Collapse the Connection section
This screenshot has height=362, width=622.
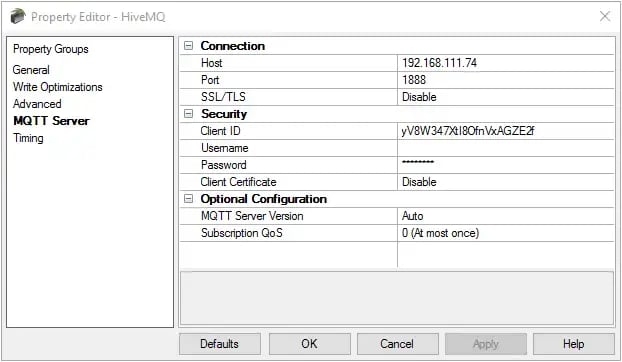[188, 46]
